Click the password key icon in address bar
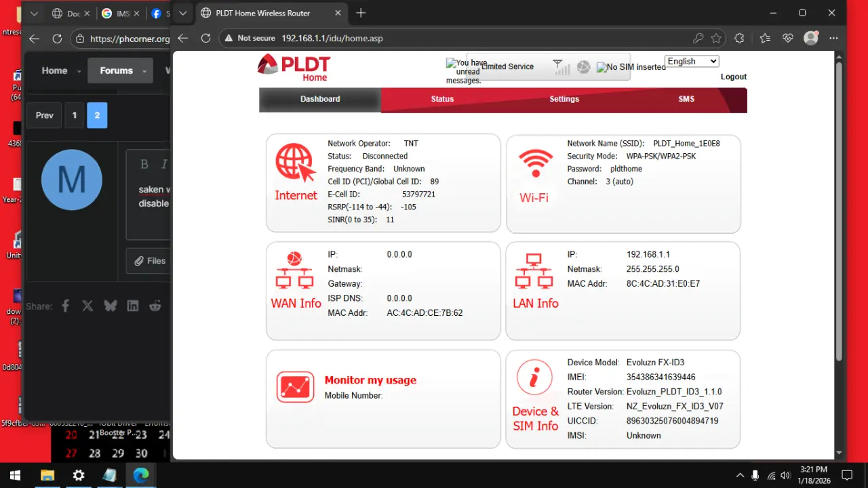 (698, 39)
